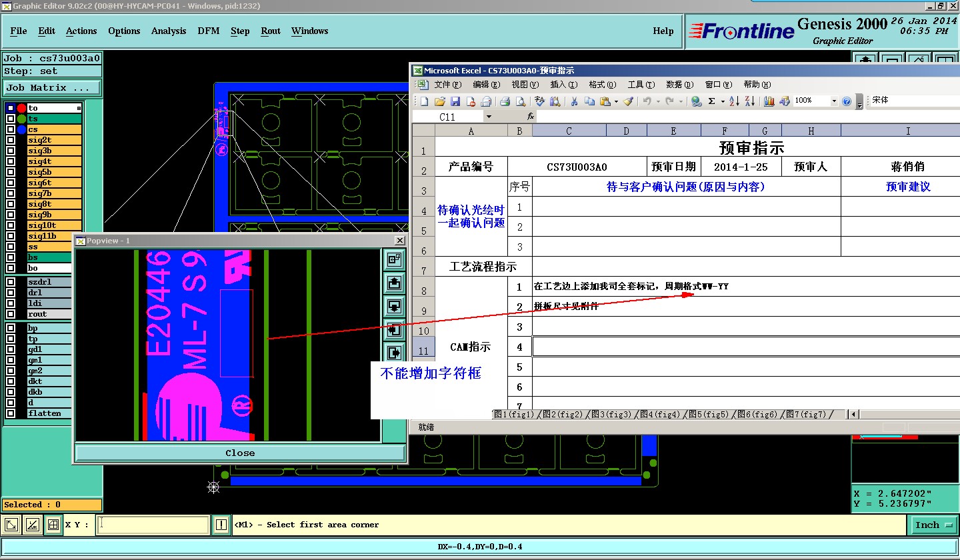Click the Close button in Popview
The height and width of the screenshot is (560, 960).
point(240,453)
